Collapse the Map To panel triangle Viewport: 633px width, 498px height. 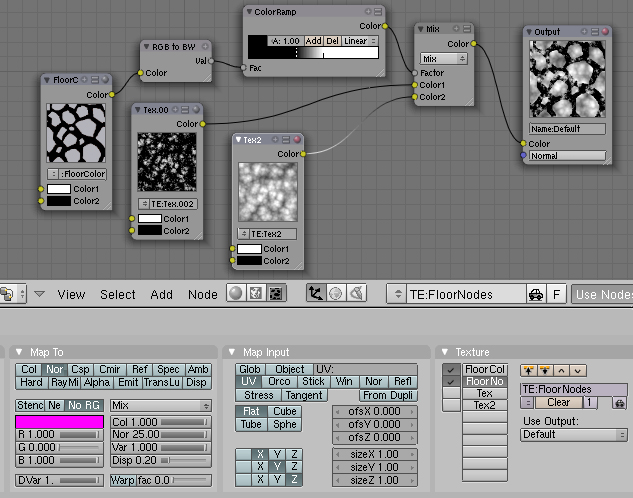[19, 352]
